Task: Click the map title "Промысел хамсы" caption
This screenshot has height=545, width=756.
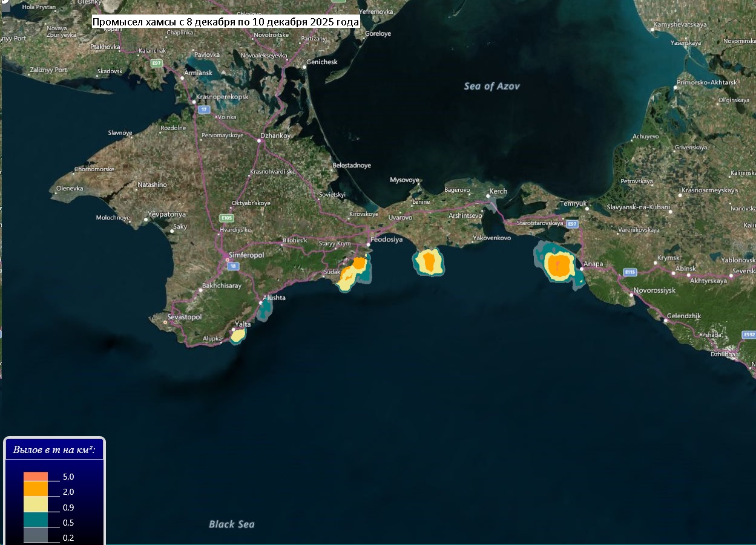Action: click(225, 22)
